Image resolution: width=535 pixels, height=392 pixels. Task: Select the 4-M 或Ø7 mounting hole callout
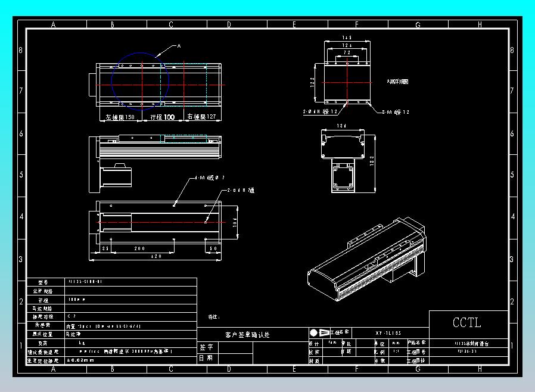point(210,178)
